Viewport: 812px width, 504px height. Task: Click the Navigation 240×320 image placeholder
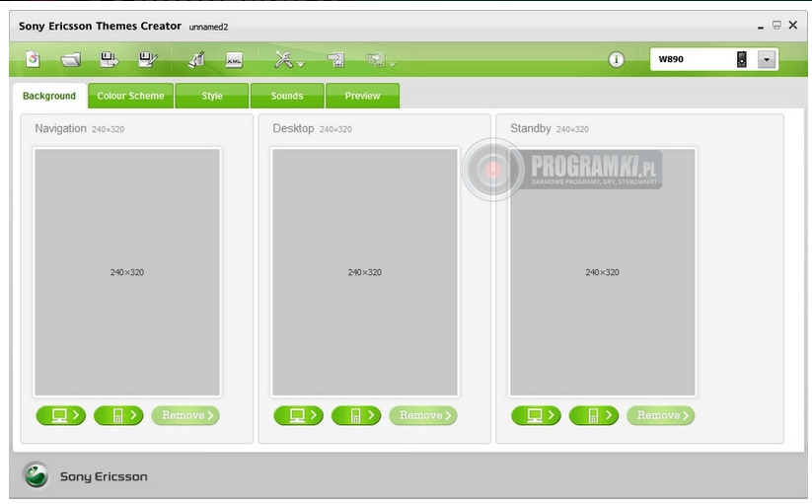coord(127,272)
